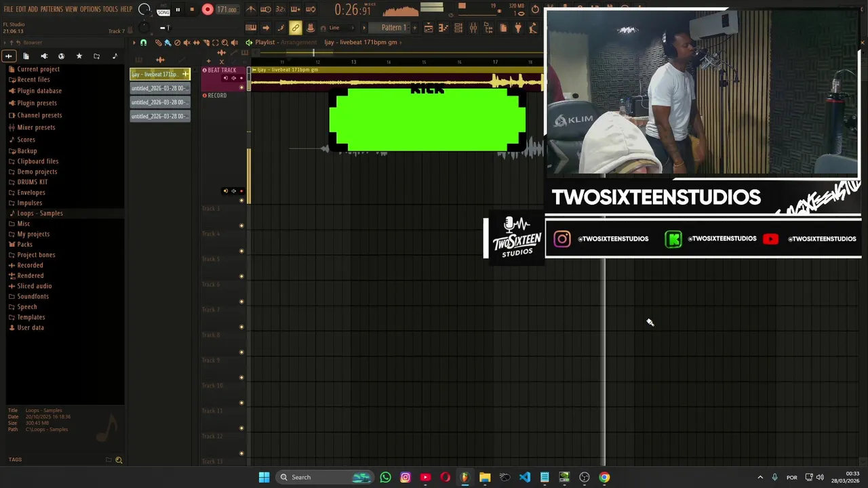The width and height of the screenshot is (868, 488).
Task: Toggle the 3-2-1 countdown before recording
Action: tap(281, 9)
